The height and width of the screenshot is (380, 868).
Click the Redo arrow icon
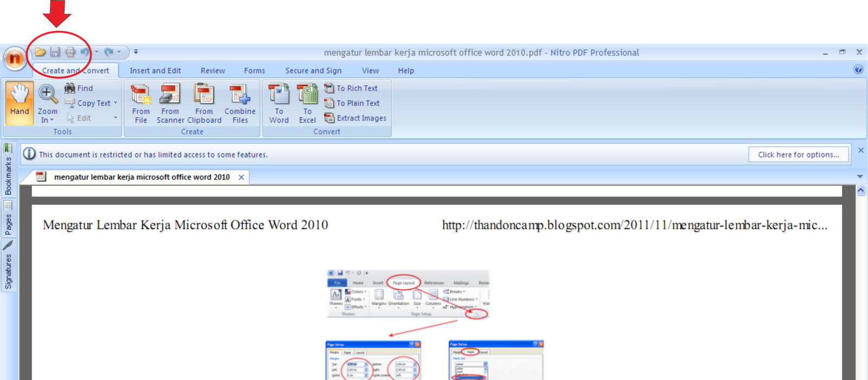coord(108,52)
